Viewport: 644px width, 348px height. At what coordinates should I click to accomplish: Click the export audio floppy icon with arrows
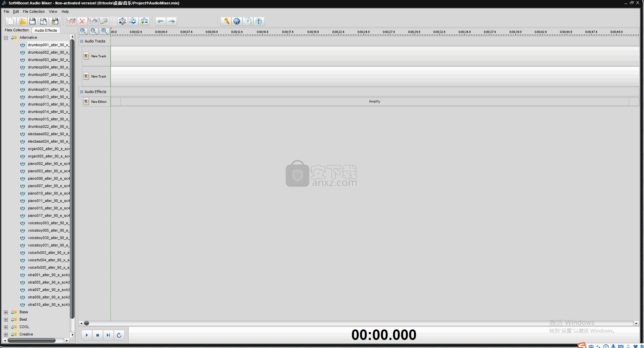pos(55,21)
